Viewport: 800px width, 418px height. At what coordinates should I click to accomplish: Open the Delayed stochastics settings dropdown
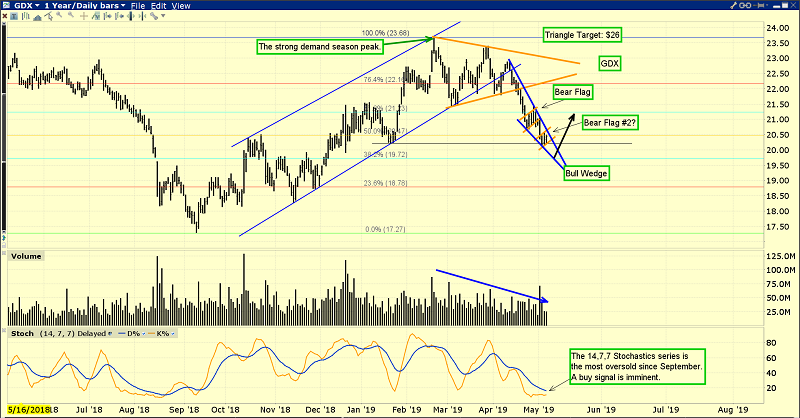pyautogui.click(x=110, y=334)
